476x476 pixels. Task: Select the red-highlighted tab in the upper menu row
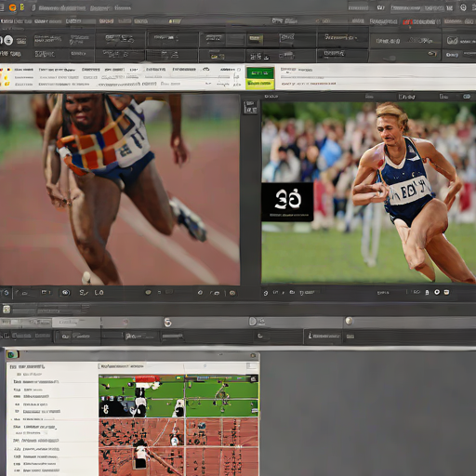pos(421,21)
